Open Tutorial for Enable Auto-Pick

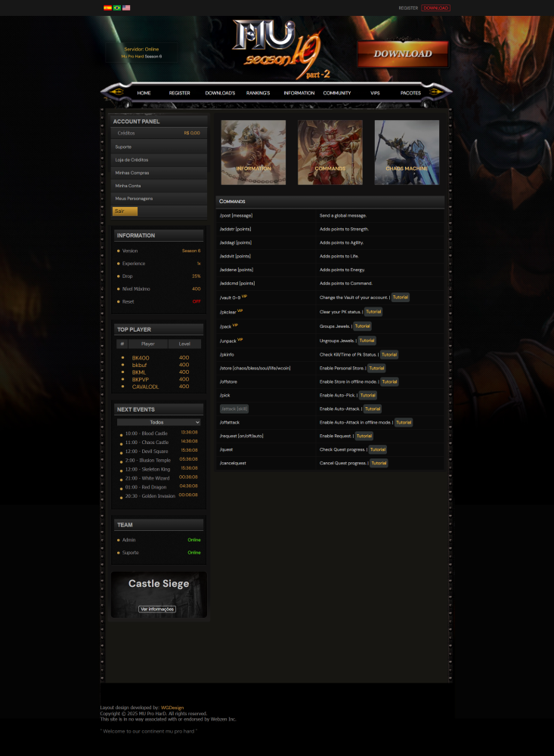pos(368,395)
